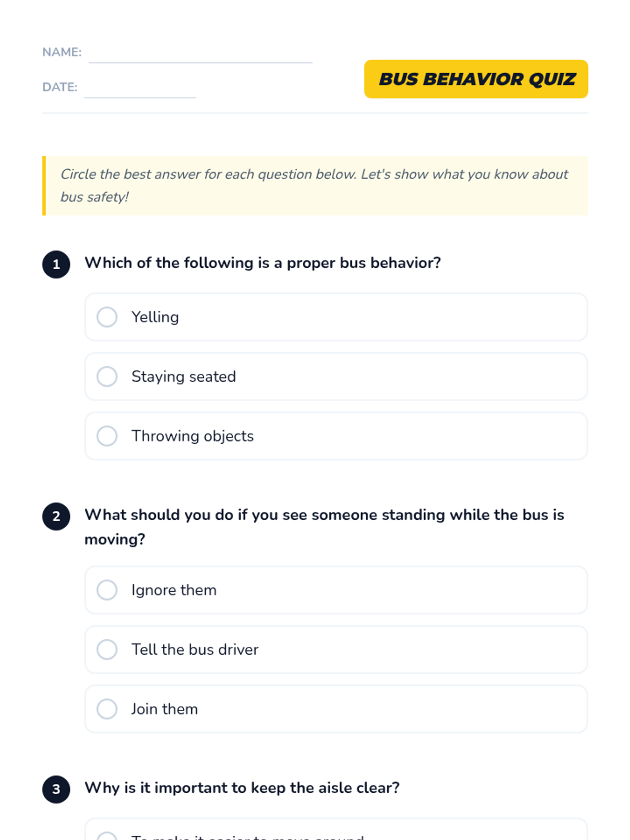Select the Throwing objects radio option
This screenshot has width=630, height=840.
pyautogui.click(x=107, y=436)
